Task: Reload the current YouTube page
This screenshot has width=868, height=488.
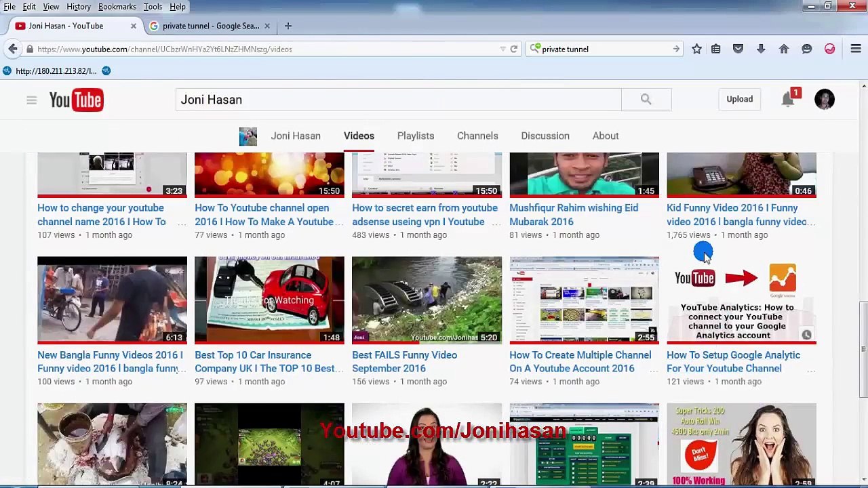Action: pyautogui.click(x=513, y=49)
